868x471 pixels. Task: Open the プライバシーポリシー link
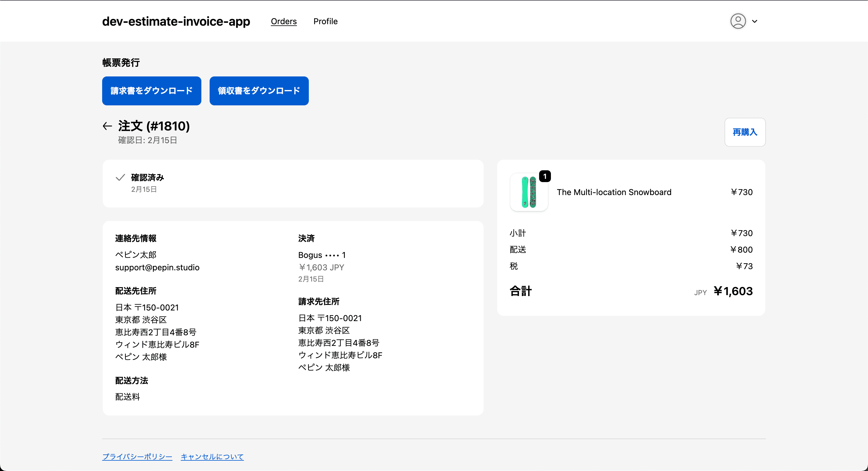137,456
